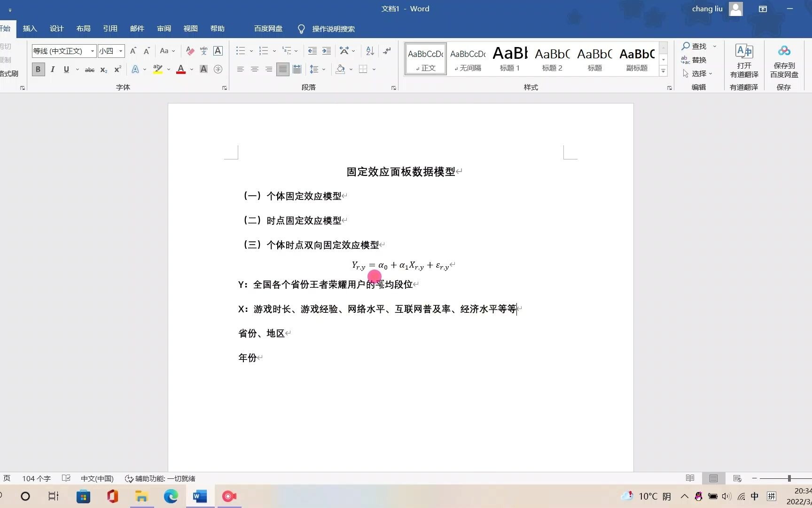This screenshot has width=812, height=508.
Task: Switch to the 插入 ribbon tab
Action: 30,28
